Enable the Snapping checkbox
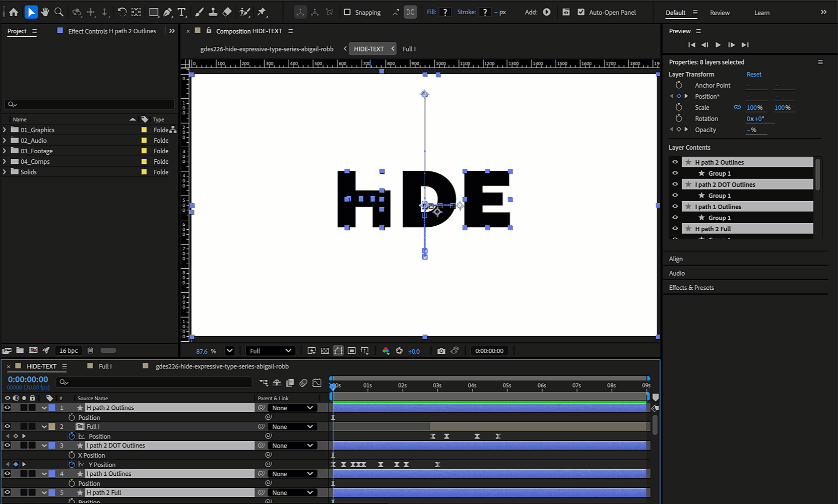The image size is (838, 504). tap(347, 12)
